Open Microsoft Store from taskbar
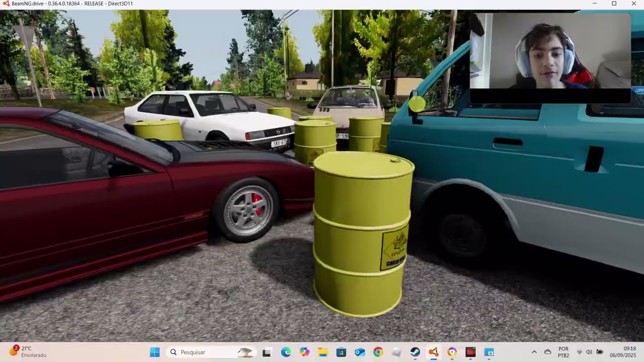 tap(341, 352)
